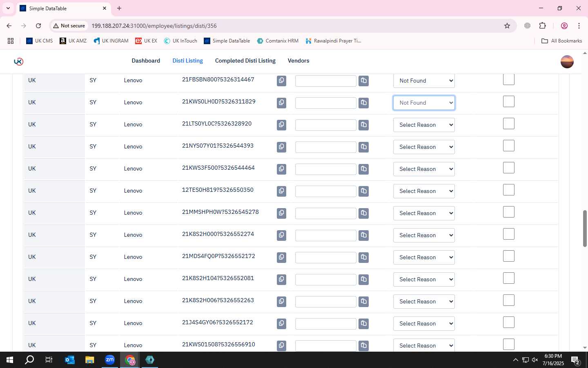Open the Chrome extensions puzzle icon
This screenshot has height=368, width=588.
coord(542,26)
